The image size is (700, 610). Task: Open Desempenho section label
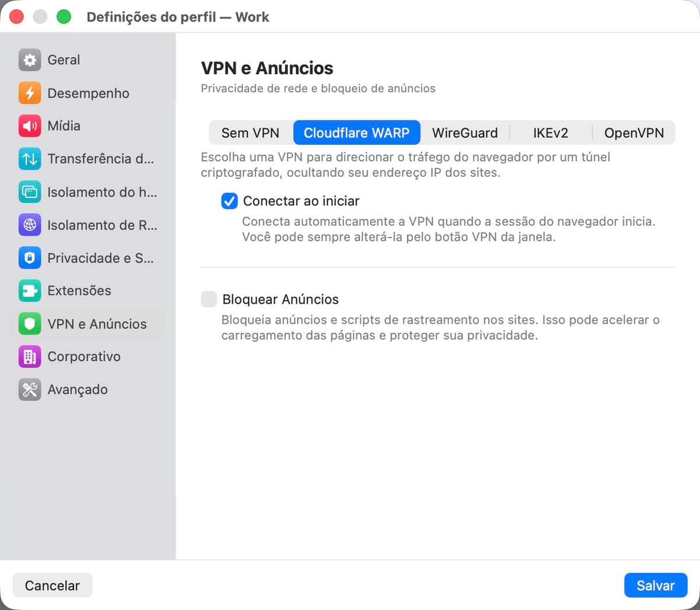click(88, 93)
